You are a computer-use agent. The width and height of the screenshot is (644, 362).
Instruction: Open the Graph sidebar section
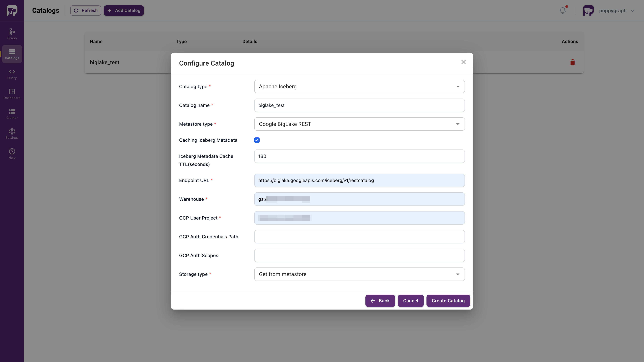(12, 34)
